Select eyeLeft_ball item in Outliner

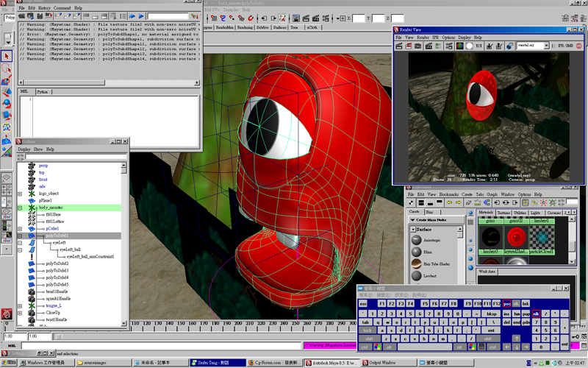[70, 250]
